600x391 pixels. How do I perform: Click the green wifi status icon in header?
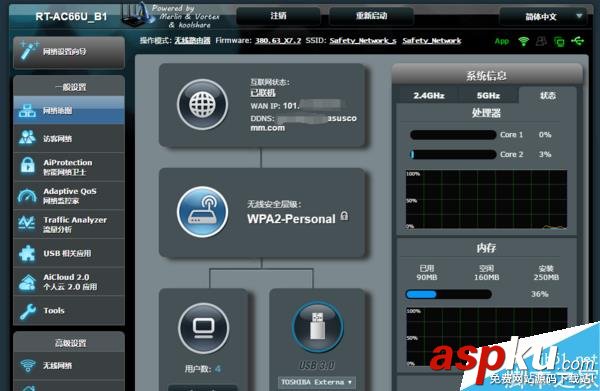523,41
